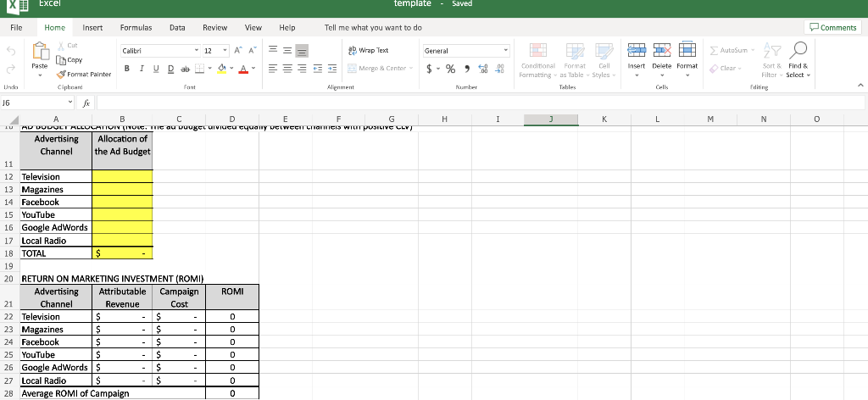Increase font size with the larger A icon
Image resolution: width=868 pixels, height=400 pixels.
(238, 50)
